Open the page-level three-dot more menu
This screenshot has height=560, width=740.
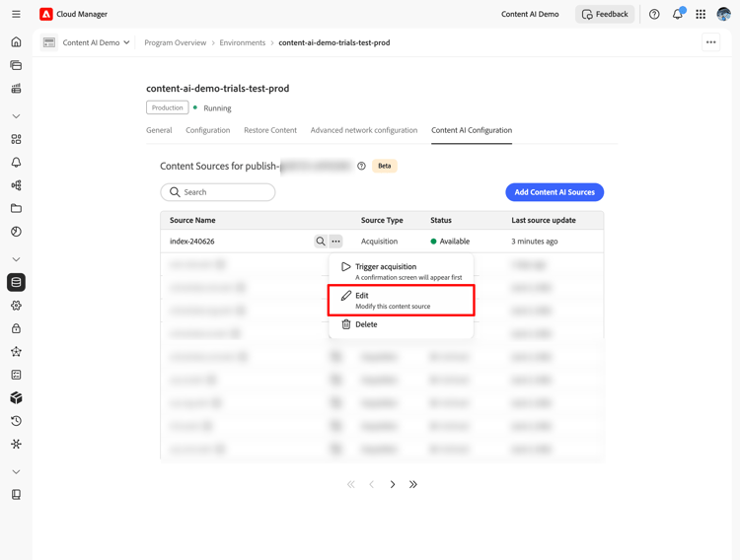pos(710,42)
